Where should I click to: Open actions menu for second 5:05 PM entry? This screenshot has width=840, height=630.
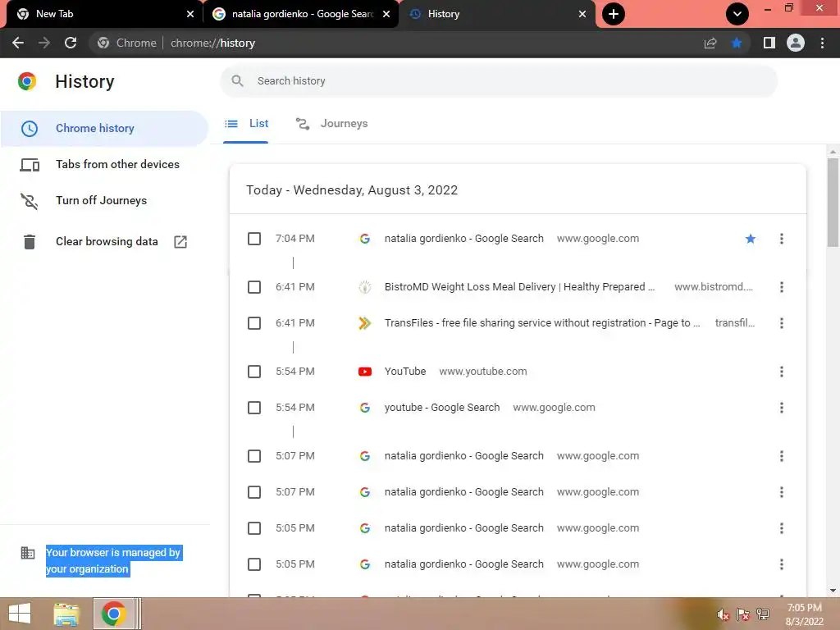[782, 564]
